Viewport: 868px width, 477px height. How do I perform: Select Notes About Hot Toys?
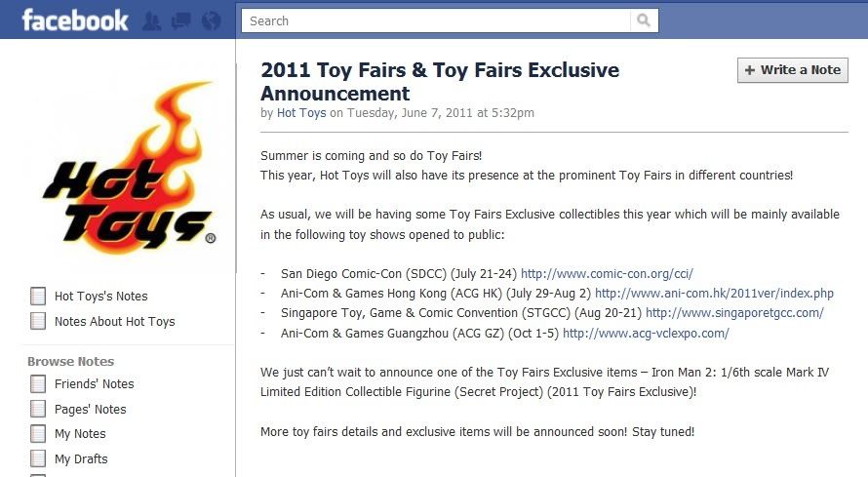pyautogui.click(x=115, y=322)
